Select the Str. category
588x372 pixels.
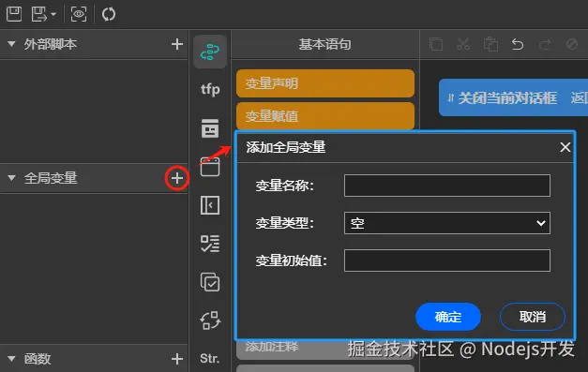pos(210,359)
